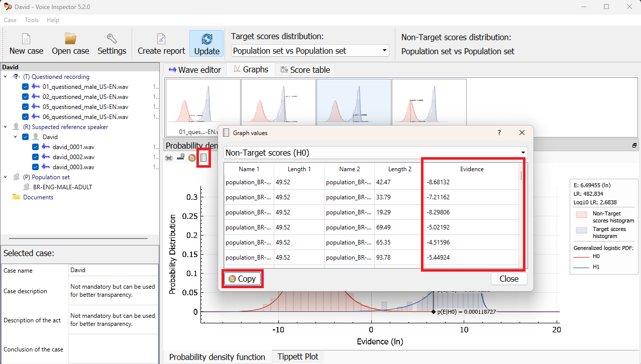Click the Documents folder icon
Image resolution: width=641 pixels, height=364 pixels.
(x=16, y=197)
